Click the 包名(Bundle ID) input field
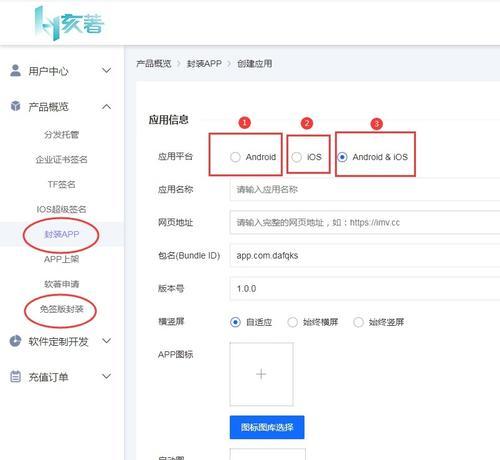 click(365, 256)
